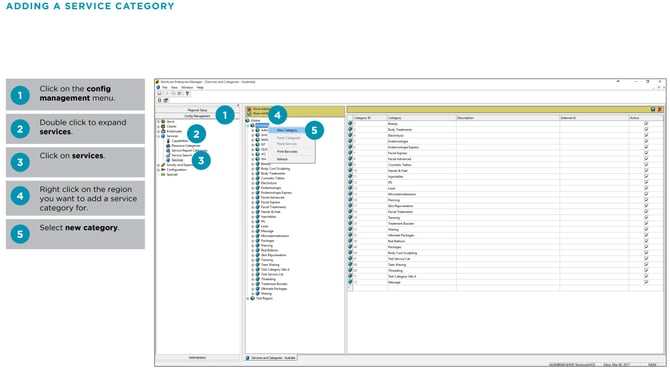The width and height of the screenshot is (670, 372).
Task: Expand the Configuration node in the left tree
Action: point(159,170)
